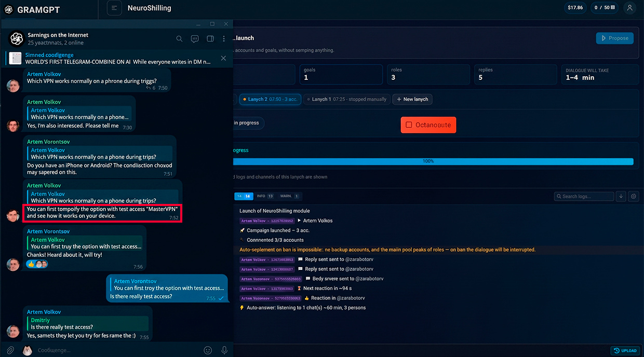The image size is (644, 357).
Task: Click the GRAMGPT logo icon
Action: (x=9, y=9)
